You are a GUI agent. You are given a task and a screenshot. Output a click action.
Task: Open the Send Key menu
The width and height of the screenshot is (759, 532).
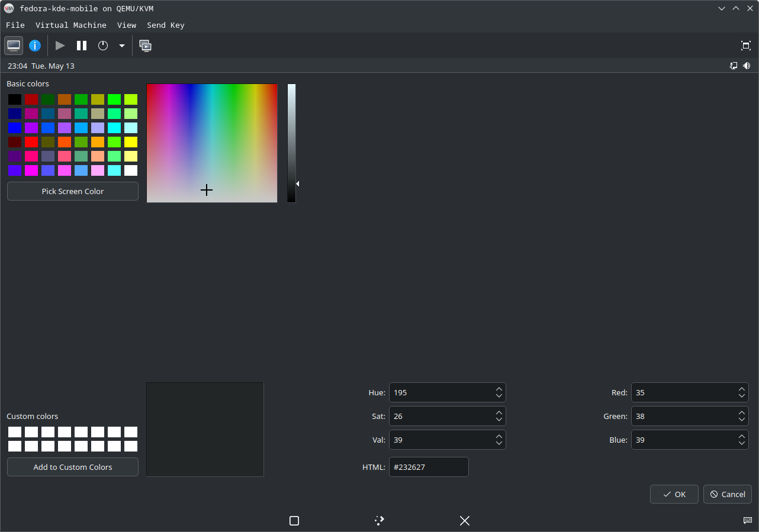[166, 25]
